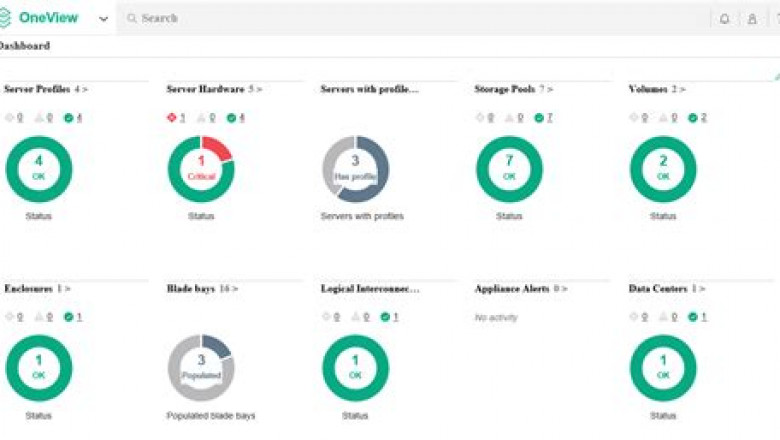Click the search magnifier icon
This screenshot has width=780, height=440.
[x=131, y=18]
